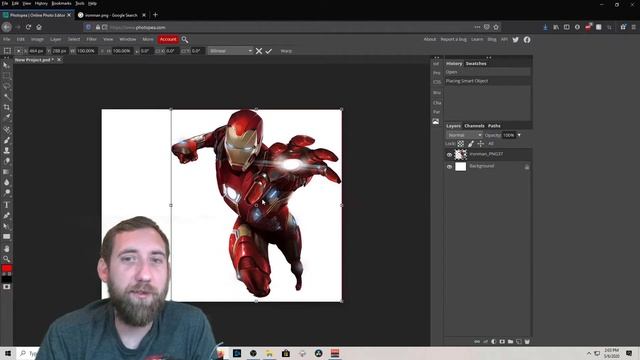The width and height of the screenshot is (640, 360).
Task: Select the Clone Stamp tool
Action: click(7, 151)
